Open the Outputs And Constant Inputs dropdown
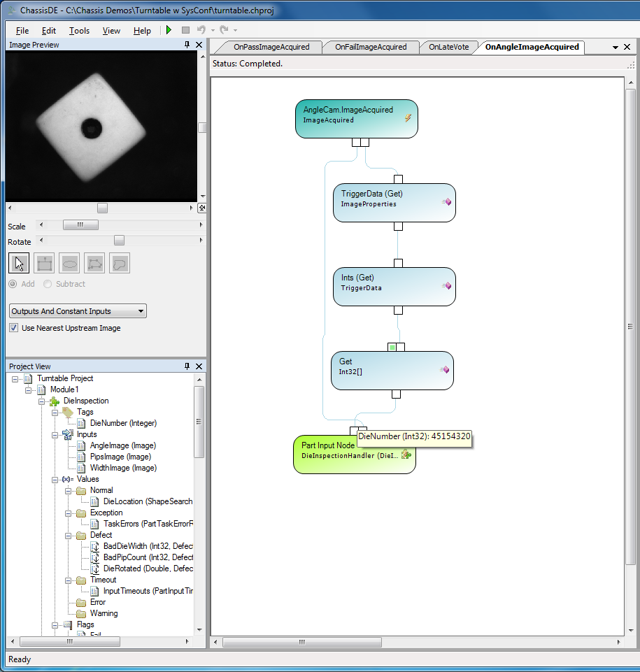 pyautogui.click(x=78, y=311)
